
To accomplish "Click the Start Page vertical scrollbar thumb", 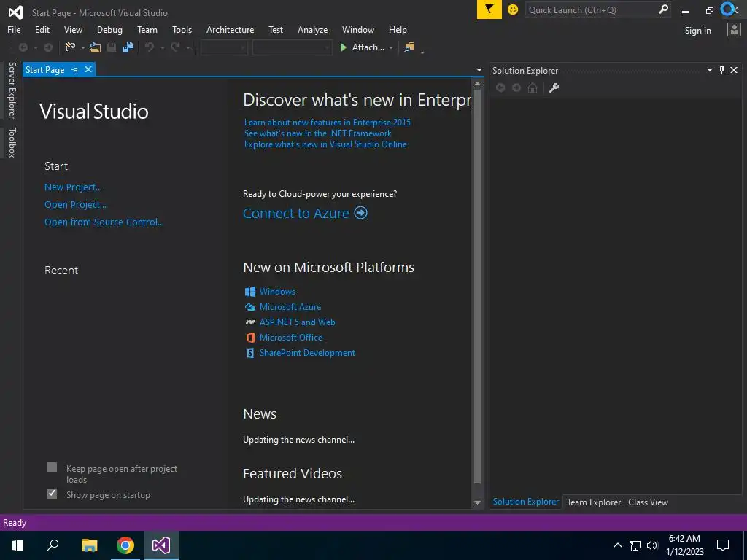I will point(477,287).
